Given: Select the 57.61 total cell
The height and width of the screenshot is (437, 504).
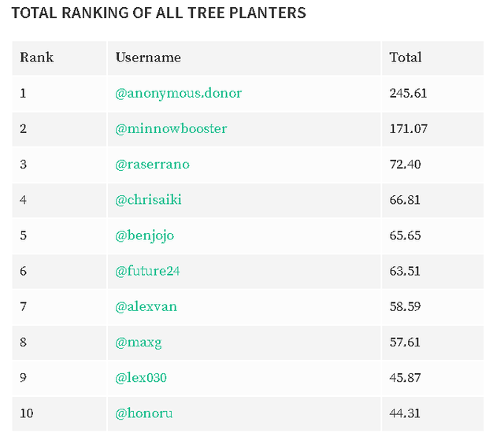Looking at the screenshot, I should (x=405, y=342).
